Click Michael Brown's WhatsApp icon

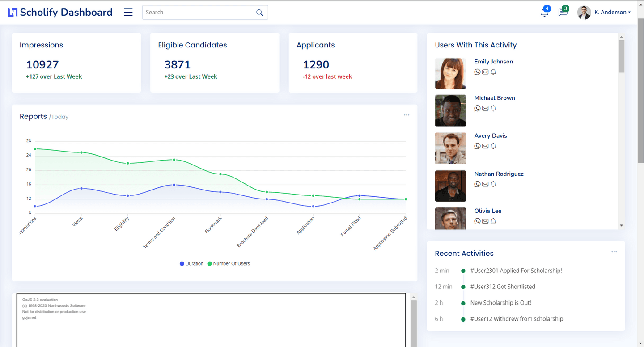click(x=477, y=108)
